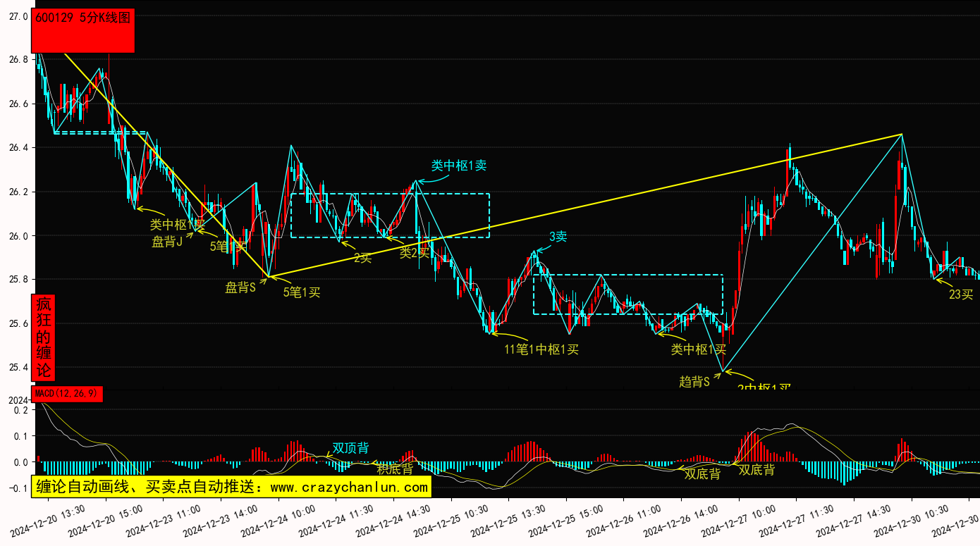Image resolution: width=980 pixels, height=546 pixels.
Task: Select the 2024-12-27 10:00 time label
Action: 739,521
